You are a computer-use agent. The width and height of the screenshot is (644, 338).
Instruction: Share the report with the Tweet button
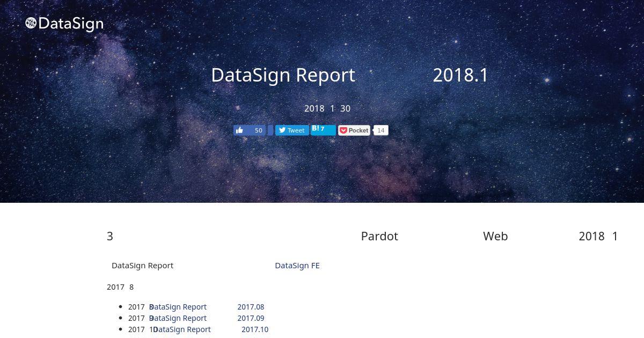click(x=292, y=130)
